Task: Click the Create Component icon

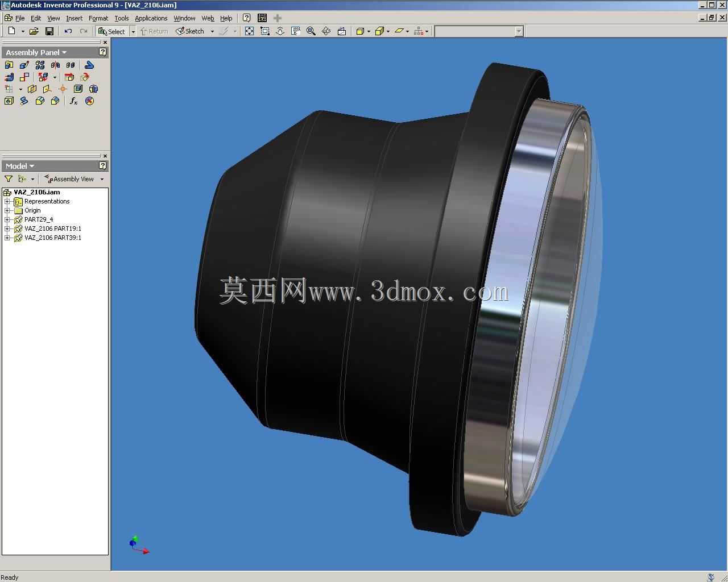Action: pyautogui.click(x=24, y=65)
